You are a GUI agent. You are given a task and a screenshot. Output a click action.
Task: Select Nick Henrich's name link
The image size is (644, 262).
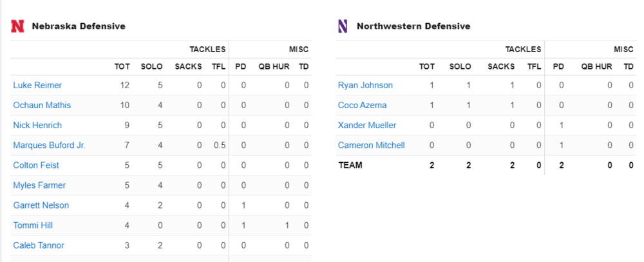coord(37,125)
